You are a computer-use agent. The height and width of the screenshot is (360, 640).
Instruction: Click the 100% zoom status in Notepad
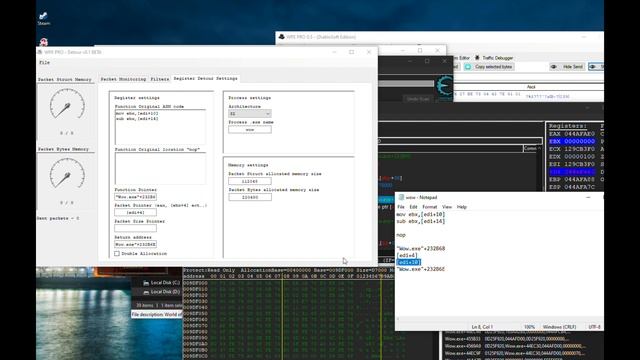point(529,327)
